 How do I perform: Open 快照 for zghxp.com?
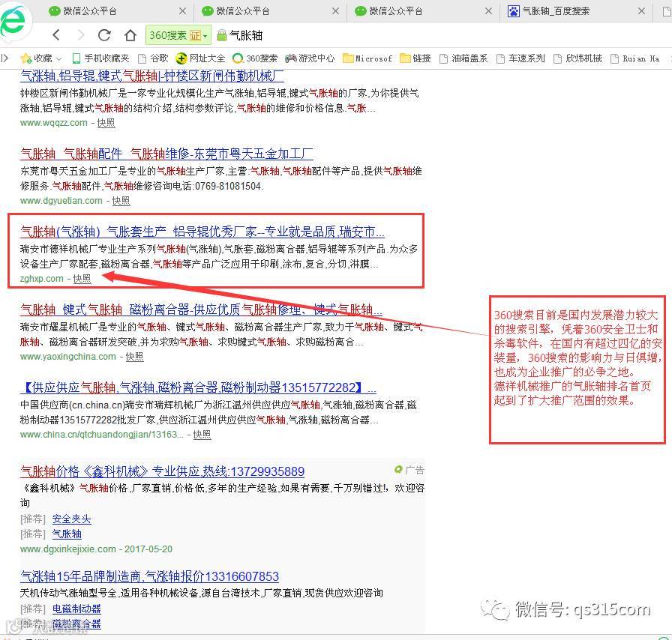tap(82, 279)
